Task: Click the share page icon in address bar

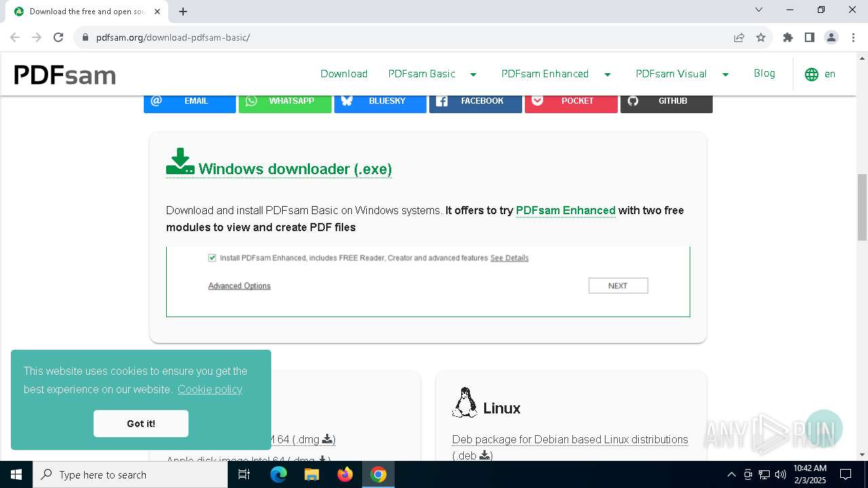Action: [x=739, y=37]
